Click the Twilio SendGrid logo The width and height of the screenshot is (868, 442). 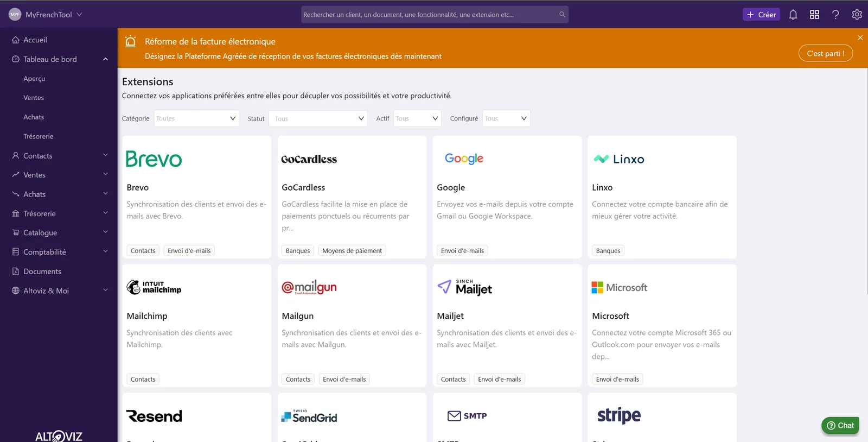tap(309, 416)
